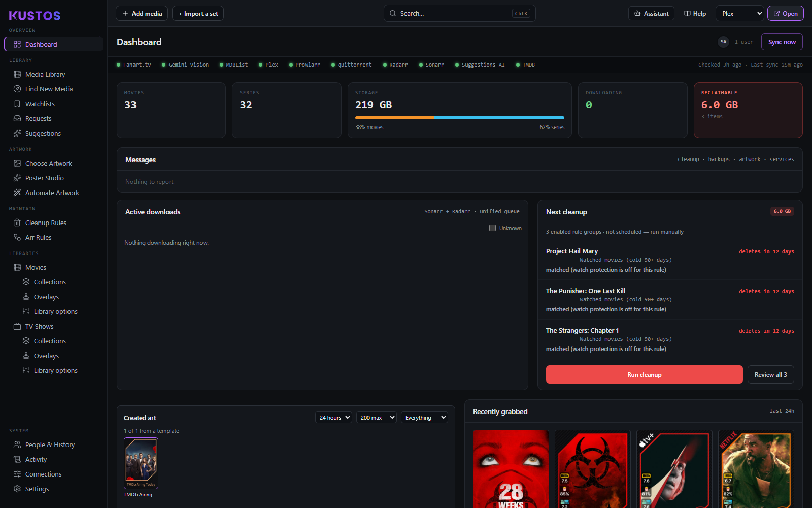The image size is (812, 508).
Task: Click the Add media button
Action: 142,14
